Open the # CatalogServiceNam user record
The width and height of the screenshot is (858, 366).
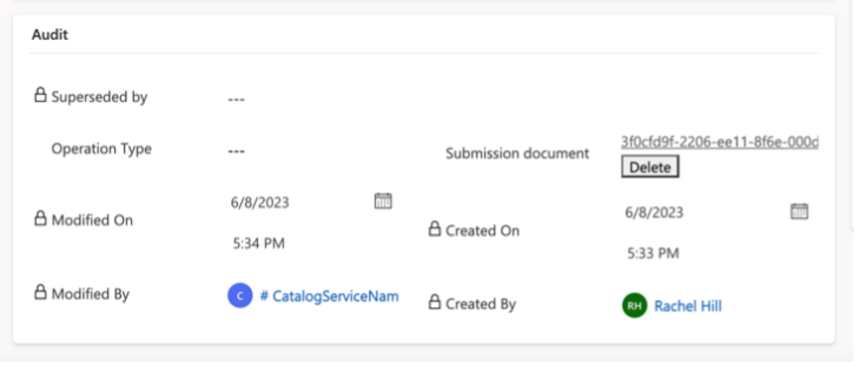point(329,296)
